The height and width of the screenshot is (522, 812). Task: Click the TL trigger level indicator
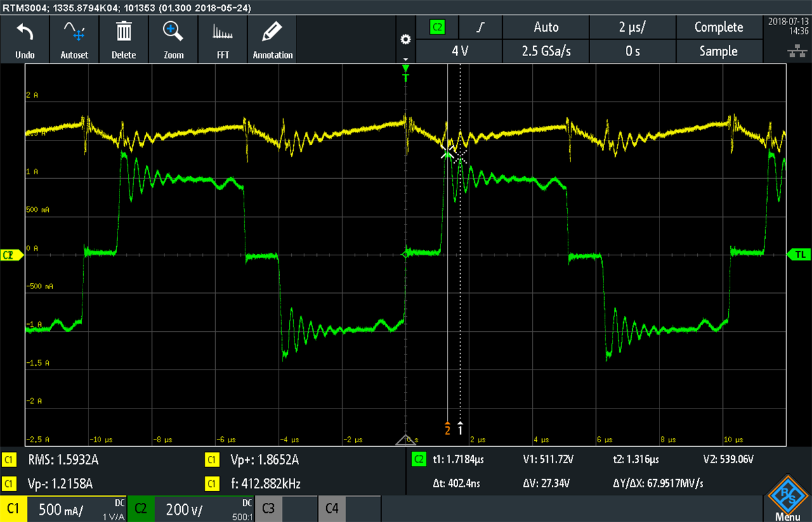point(799,254)
